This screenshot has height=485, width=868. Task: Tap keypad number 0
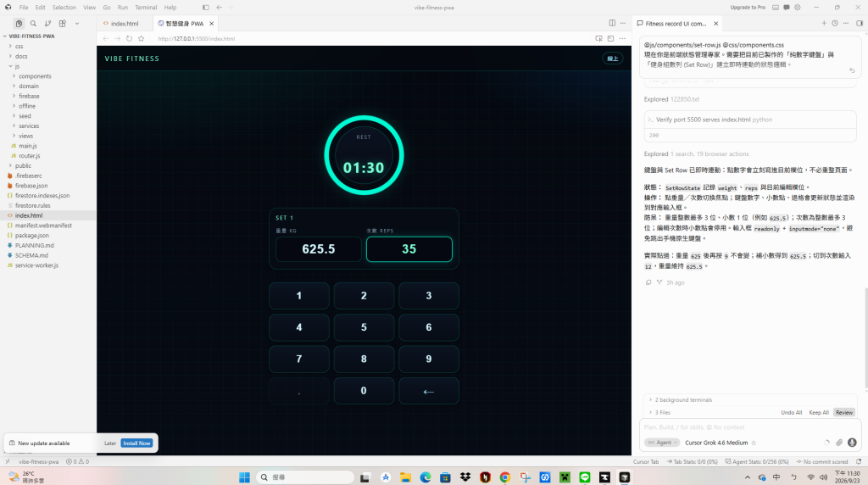pyautogui.click(x=364, y=391)
